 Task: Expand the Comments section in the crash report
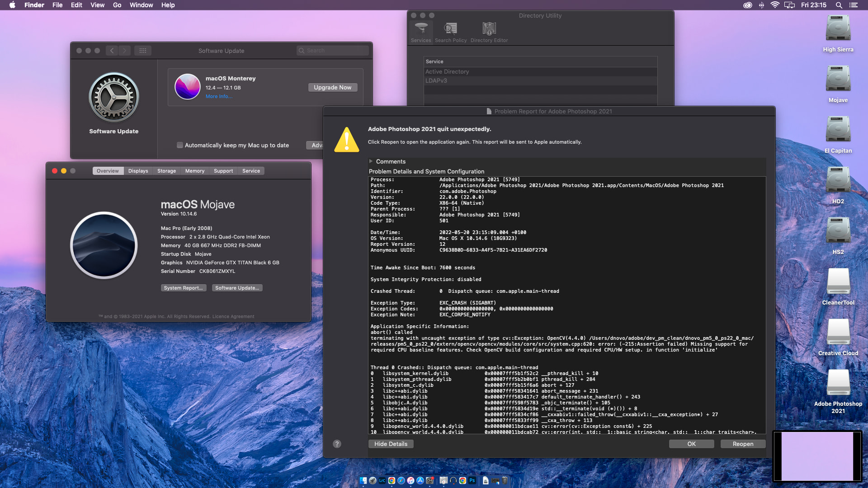371,161
